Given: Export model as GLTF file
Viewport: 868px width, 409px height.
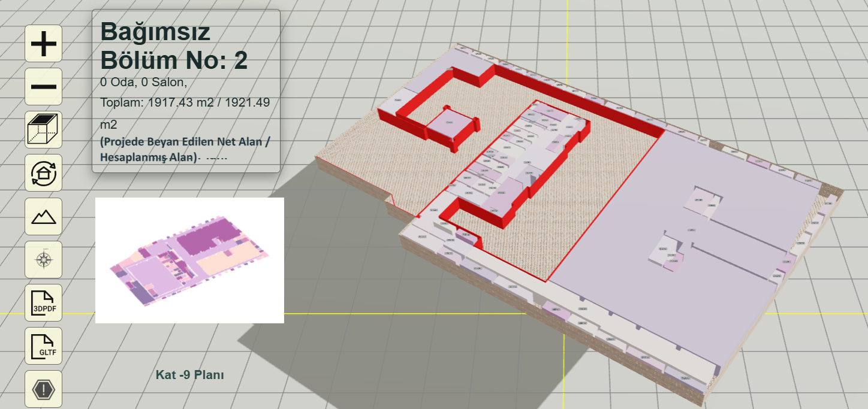Looking at the screenshot, I should pos(43,346).
